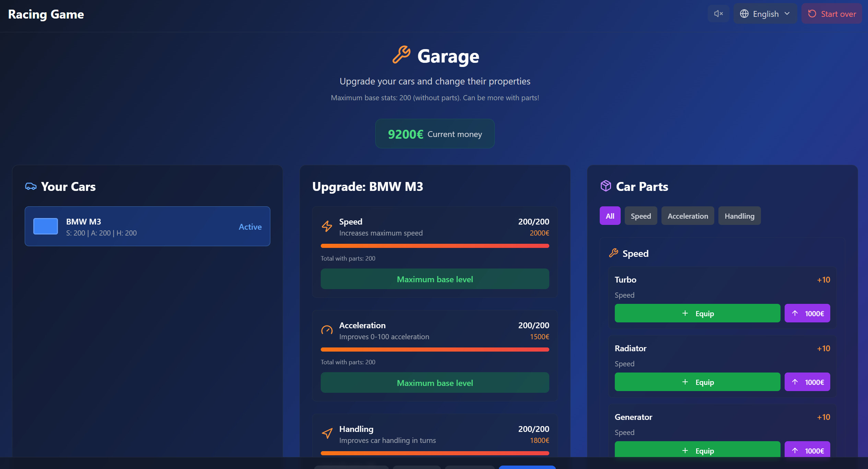Click the car icon next to Your Cars
The height and width of the screenshot is (469, 868).
tap(31, 186)
